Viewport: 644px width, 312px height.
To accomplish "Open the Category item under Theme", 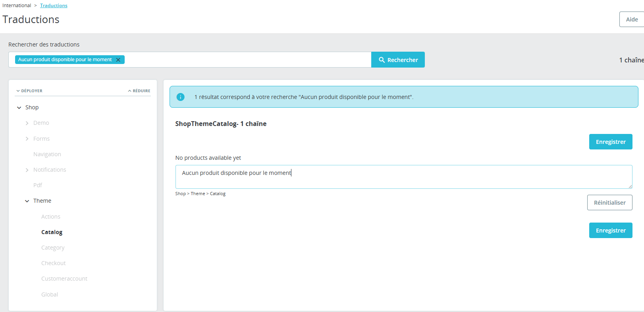I will click(53, 248).
